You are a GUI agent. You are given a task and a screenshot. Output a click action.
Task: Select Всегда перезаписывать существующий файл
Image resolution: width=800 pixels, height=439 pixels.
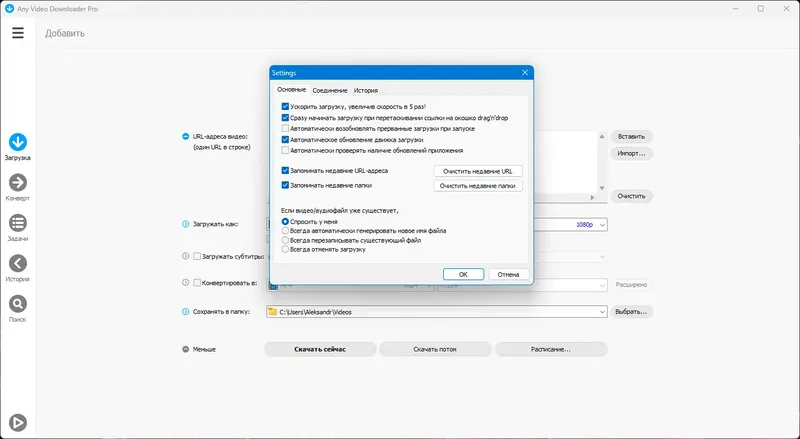tap(285, 240)
